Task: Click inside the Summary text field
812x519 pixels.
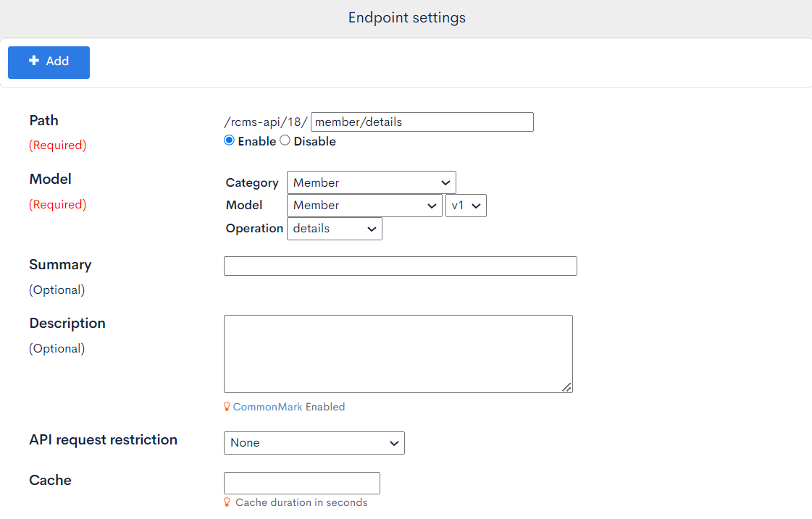Action: tap(400, 266)
